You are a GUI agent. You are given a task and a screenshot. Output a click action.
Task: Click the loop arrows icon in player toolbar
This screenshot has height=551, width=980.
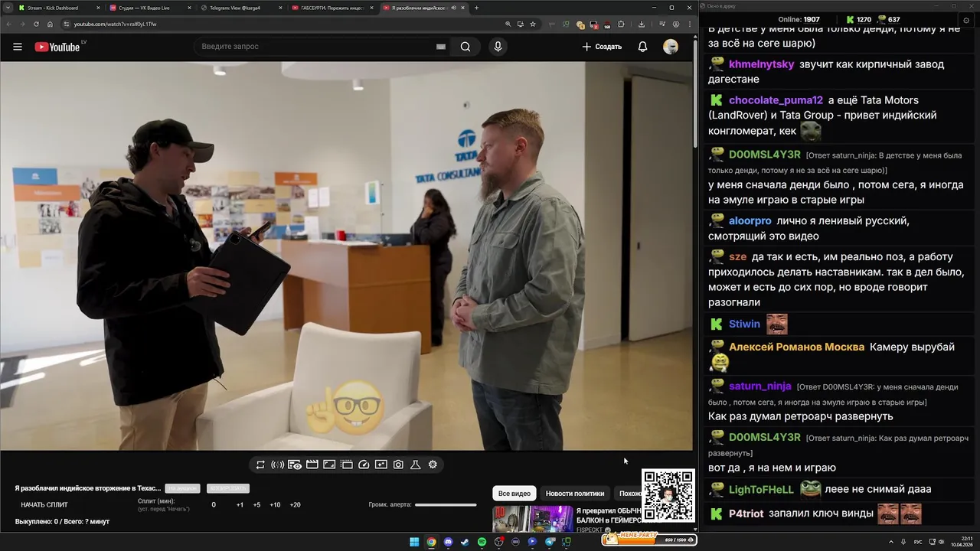(x=260, y=465)
